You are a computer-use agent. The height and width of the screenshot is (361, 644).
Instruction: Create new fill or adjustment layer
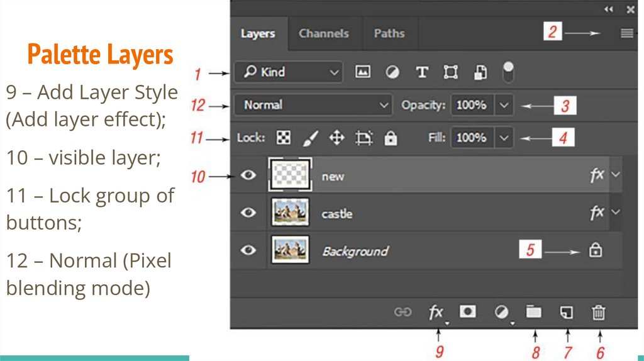tap(501, 312)
